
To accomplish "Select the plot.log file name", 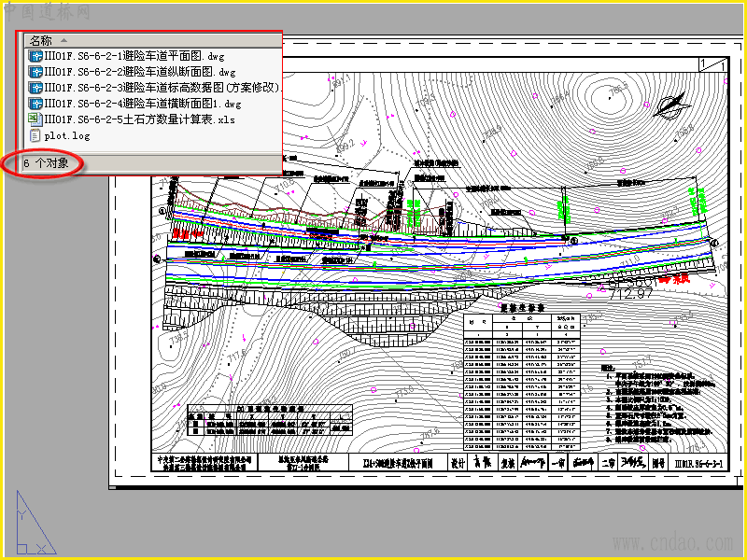I will coord(67,135).
